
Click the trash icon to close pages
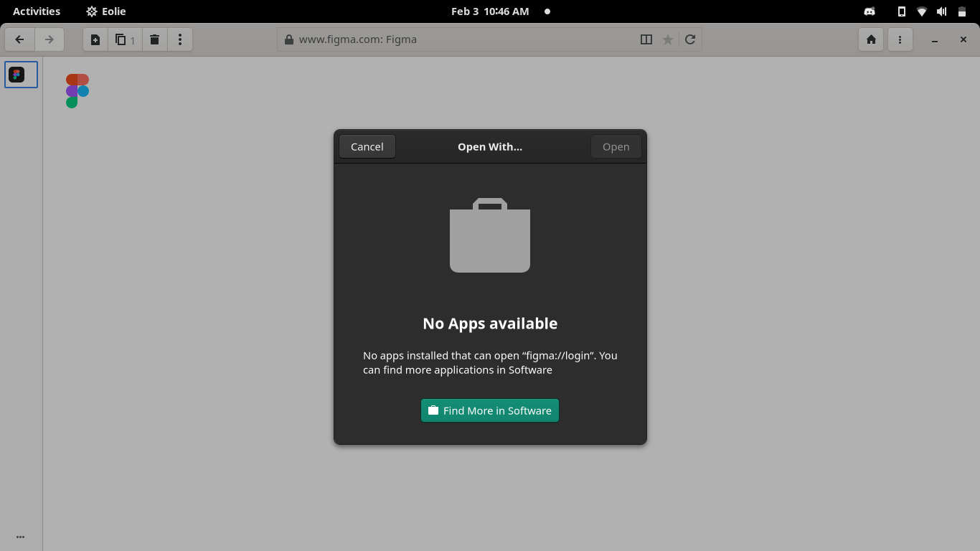click(x=154, y=39)
